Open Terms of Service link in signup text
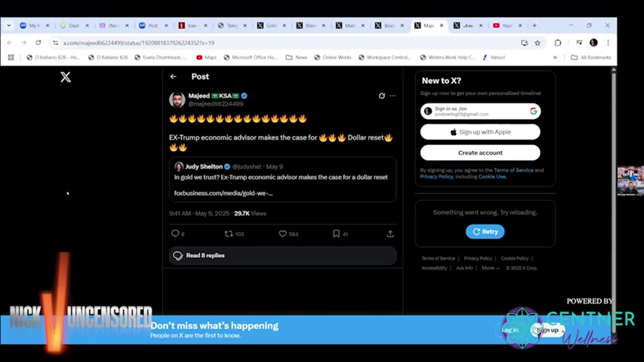The image size is (644, 362). [513, 170]
